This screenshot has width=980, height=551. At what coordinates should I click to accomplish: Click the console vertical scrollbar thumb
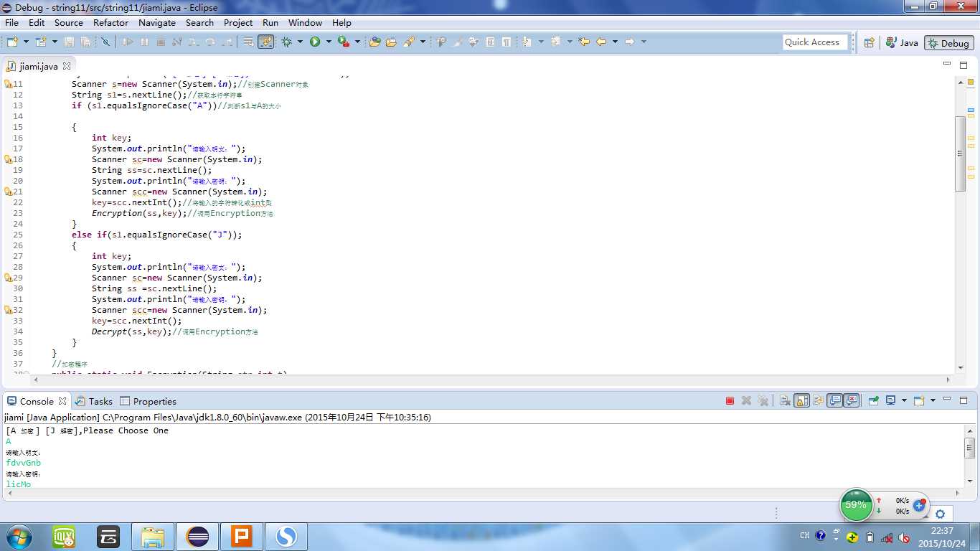pos(969,448)
